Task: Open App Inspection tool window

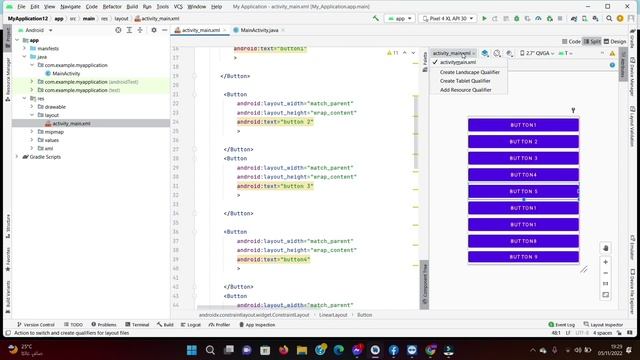Action: (257, 325)
